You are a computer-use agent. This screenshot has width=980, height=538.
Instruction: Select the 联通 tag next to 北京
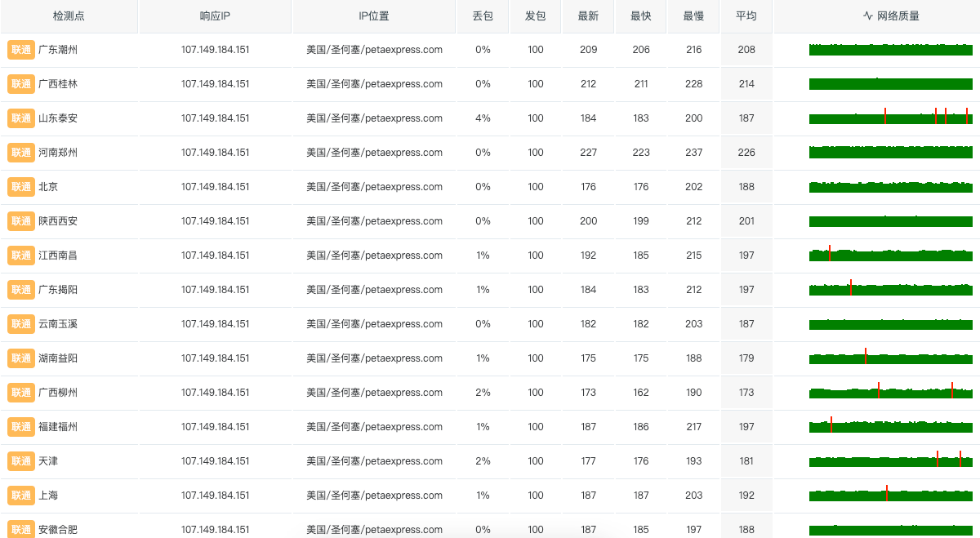pyautogui.click(x=21, y=187)
